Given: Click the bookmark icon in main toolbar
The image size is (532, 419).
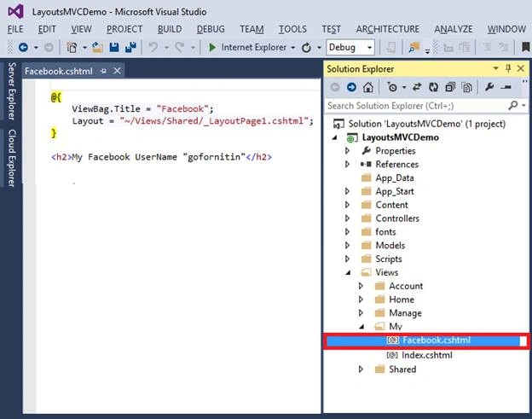Looking at the screenshot, I should [525, 47].
